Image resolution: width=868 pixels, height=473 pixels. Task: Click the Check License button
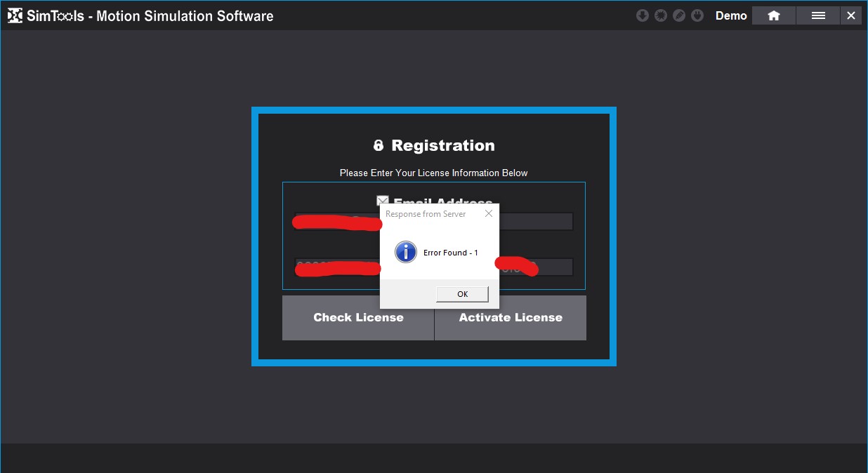(x=358, y=318)
